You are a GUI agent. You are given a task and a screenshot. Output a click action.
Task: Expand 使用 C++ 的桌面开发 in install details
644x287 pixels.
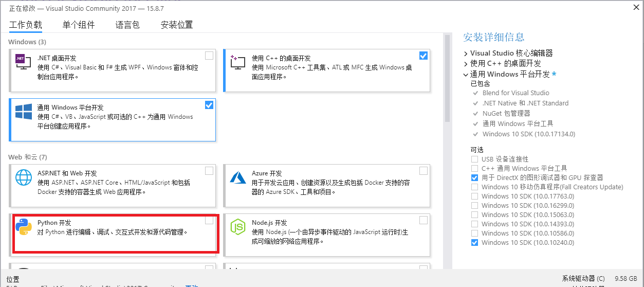click(x=466, y=64)
